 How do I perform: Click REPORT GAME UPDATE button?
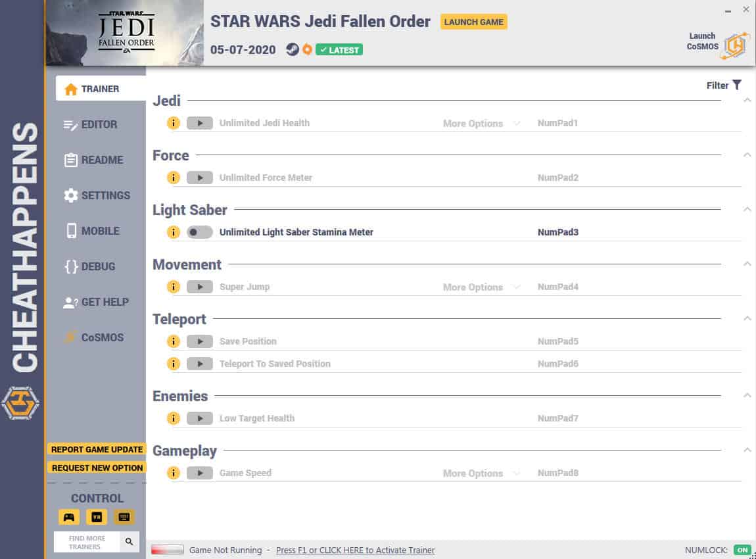pos(97,450)
